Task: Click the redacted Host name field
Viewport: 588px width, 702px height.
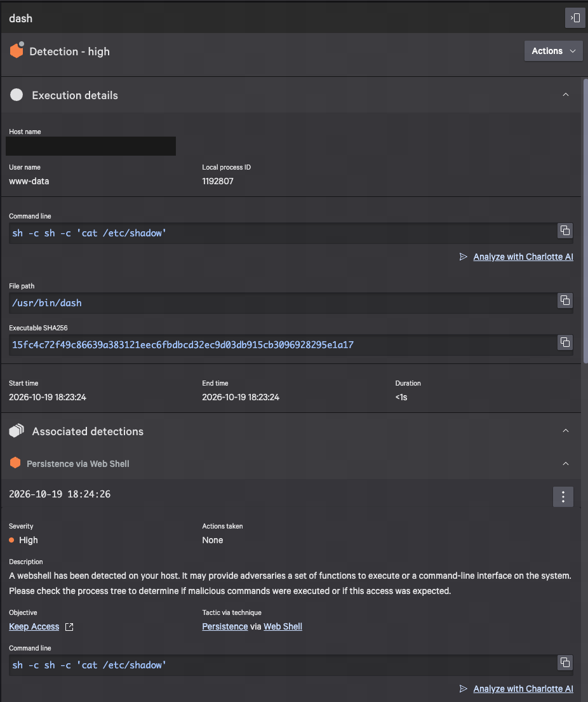Action: point(91,146)
